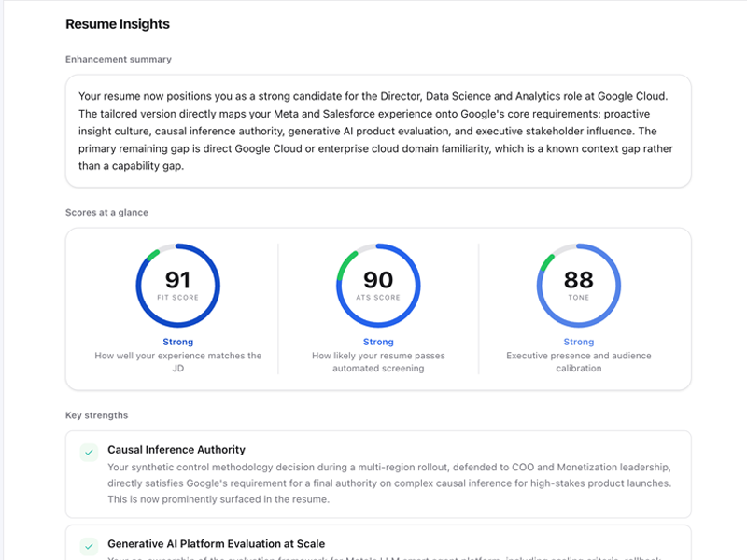Click the Resume Insights heading

(x=118, y=24)
